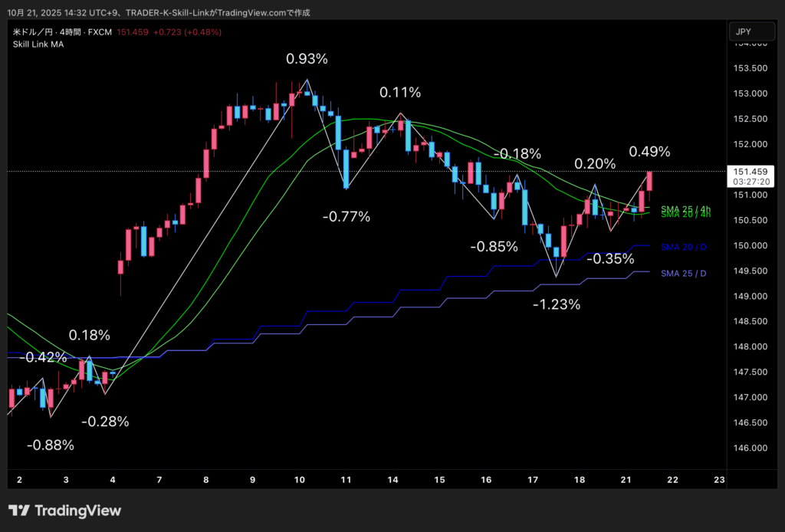Click the JPY currency button
The width and height of the screenshot is (785, 532).
[x=744, y=31]
